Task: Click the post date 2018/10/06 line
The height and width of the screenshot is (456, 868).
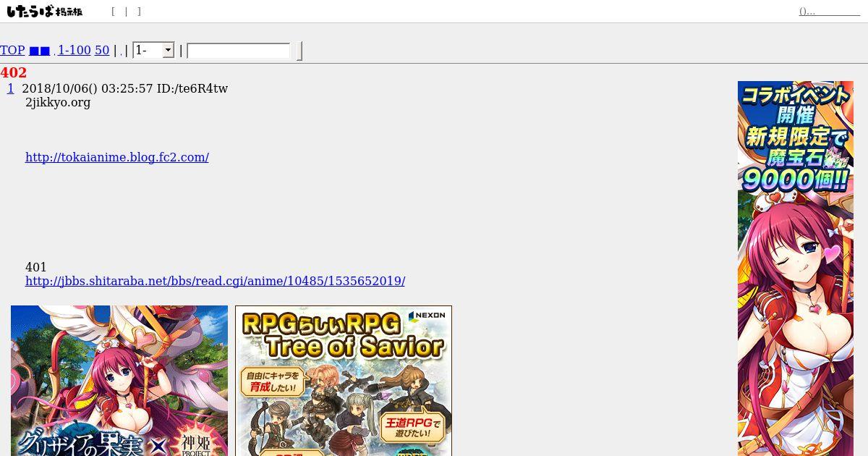Action: 124,88
